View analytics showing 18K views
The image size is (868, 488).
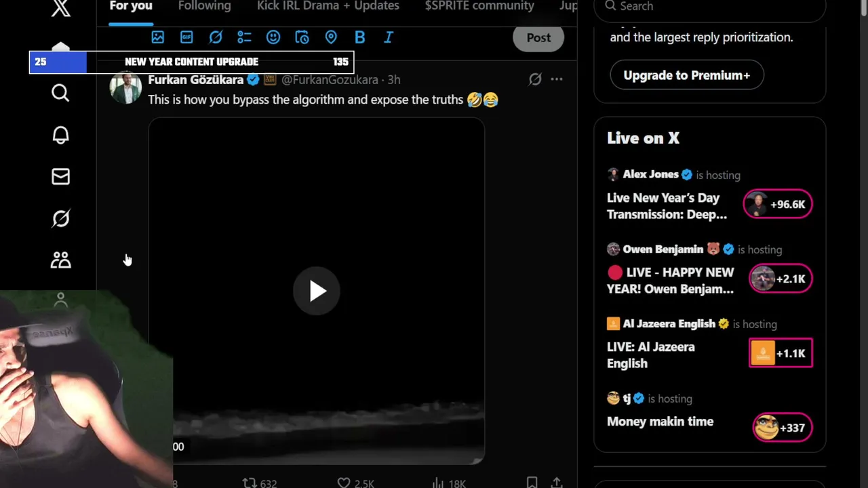point(448,483)
